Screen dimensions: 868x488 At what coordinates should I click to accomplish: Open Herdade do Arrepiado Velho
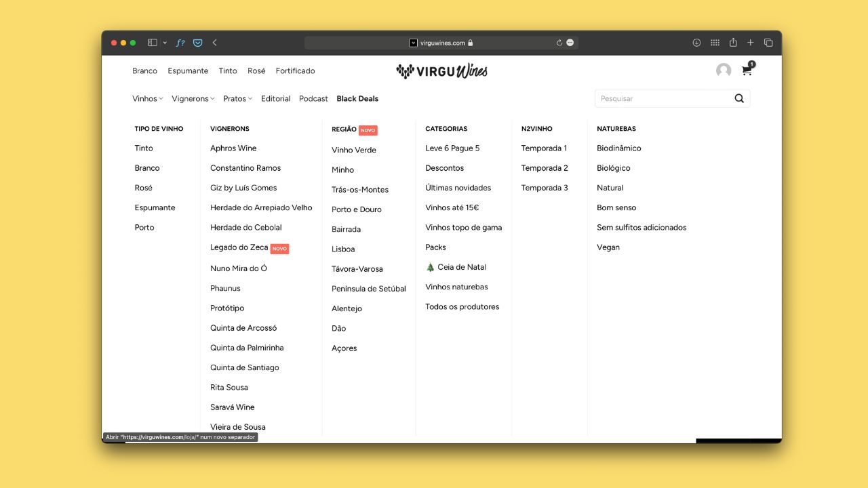click(x=261, y=207)
